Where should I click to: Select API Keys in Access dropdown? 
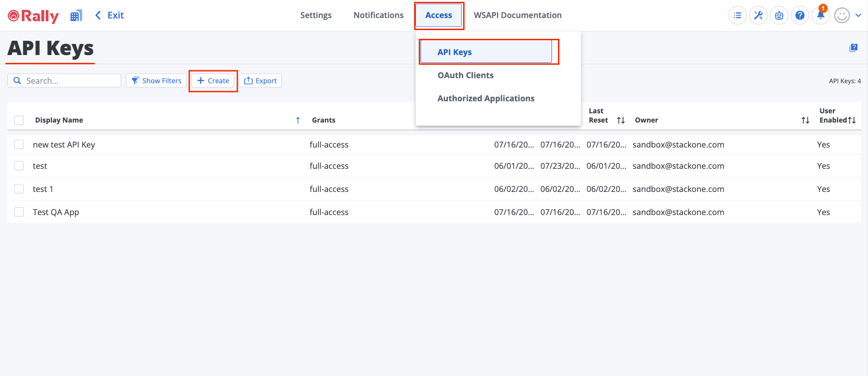pyautogui.click(x=486, y=52)
